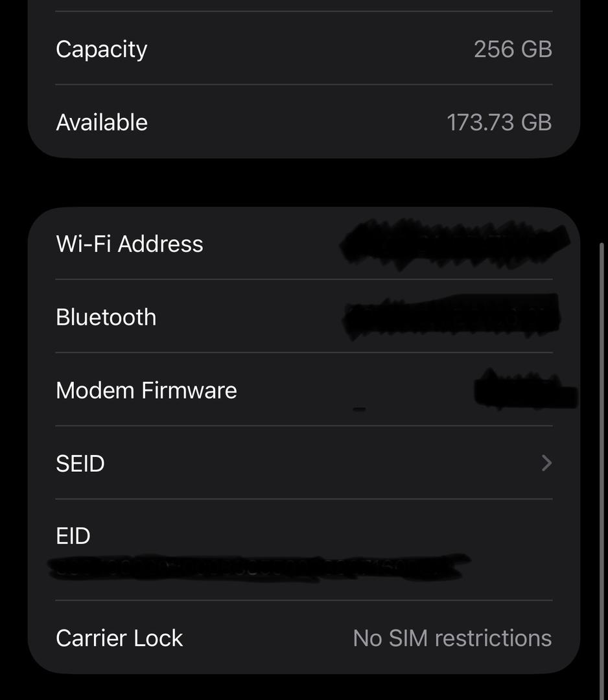
Task: Open the SEID chevron arrow
Action: tap(546, 463)
